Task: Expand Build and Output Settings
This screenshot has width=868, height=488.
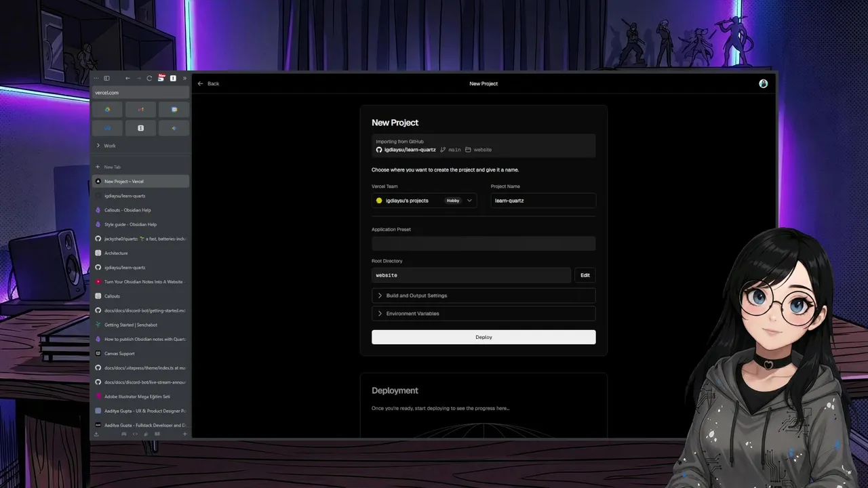Action: point(484,296)
